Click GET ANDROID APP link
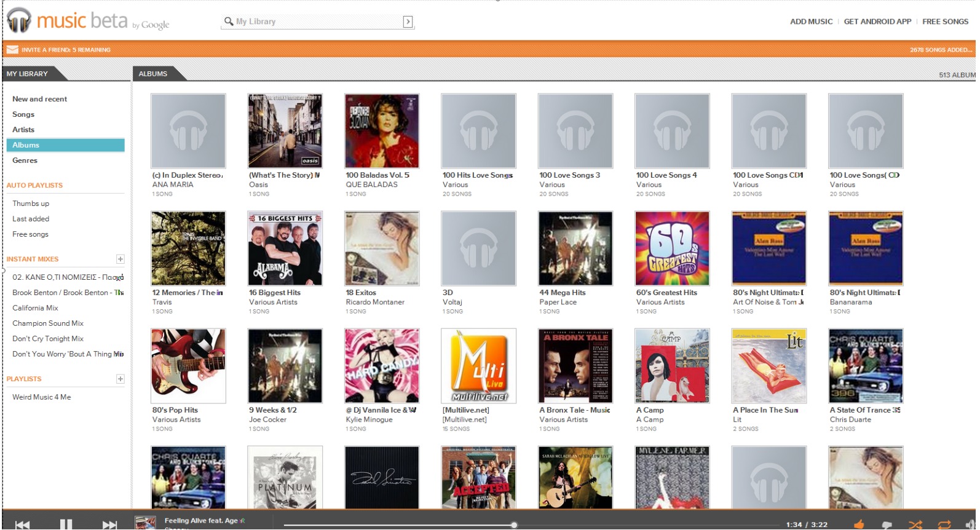This screenshot has height=530, width=980. tap(877, 22)
